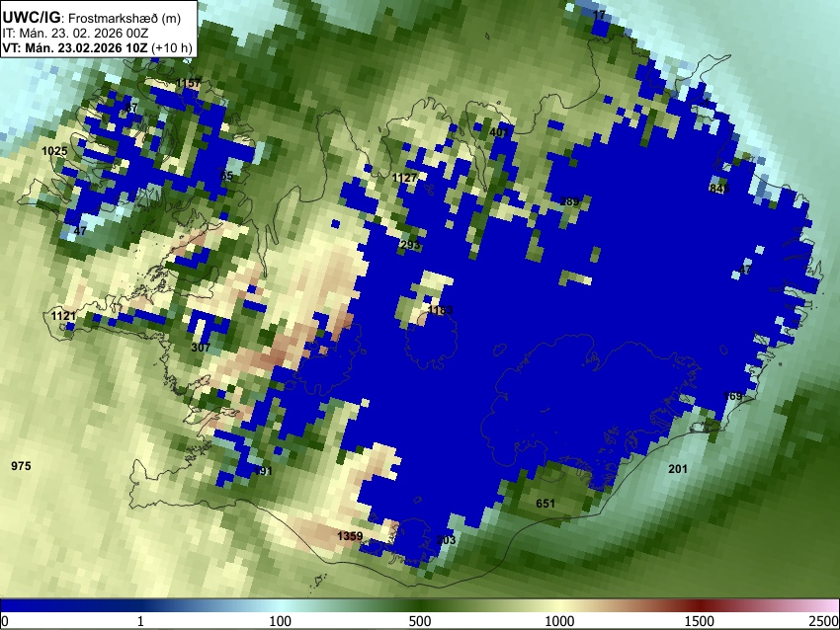Click the map value 17
This screenshot has height=630, width=840.
click(x=599, y=15)
